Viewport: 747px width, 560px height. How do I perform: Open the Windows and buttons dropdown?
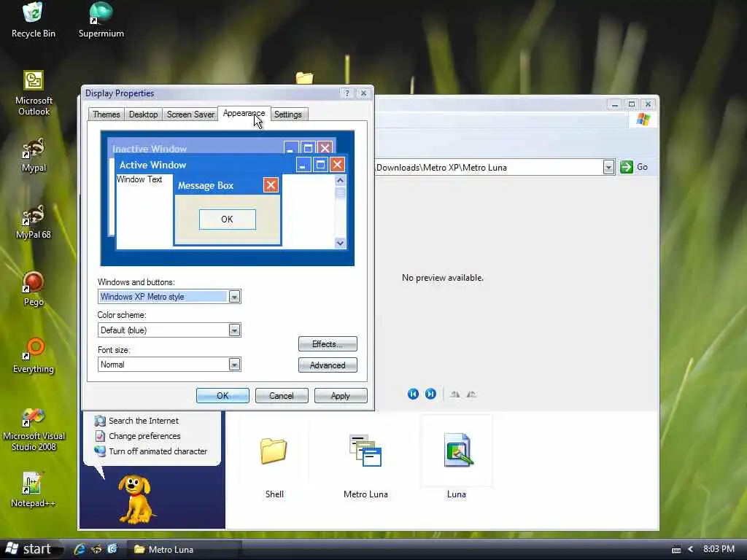coord(234,297)
